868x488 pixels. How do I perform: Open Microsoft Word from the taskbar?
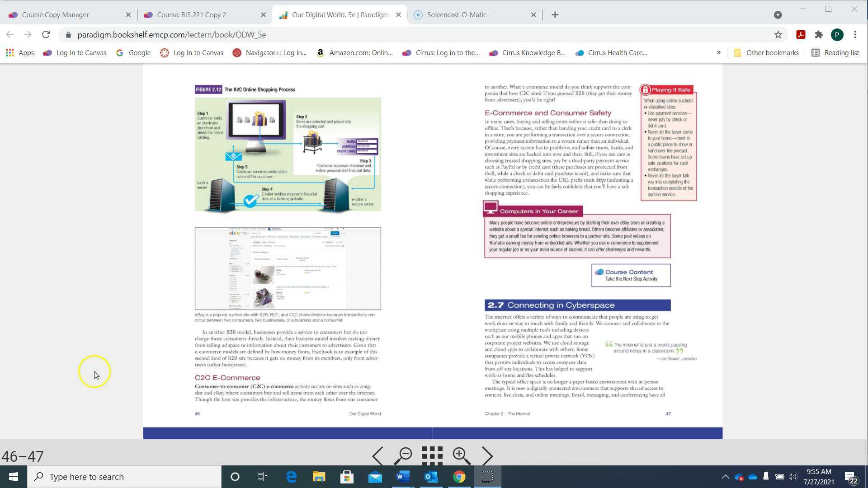click(403, 476)
